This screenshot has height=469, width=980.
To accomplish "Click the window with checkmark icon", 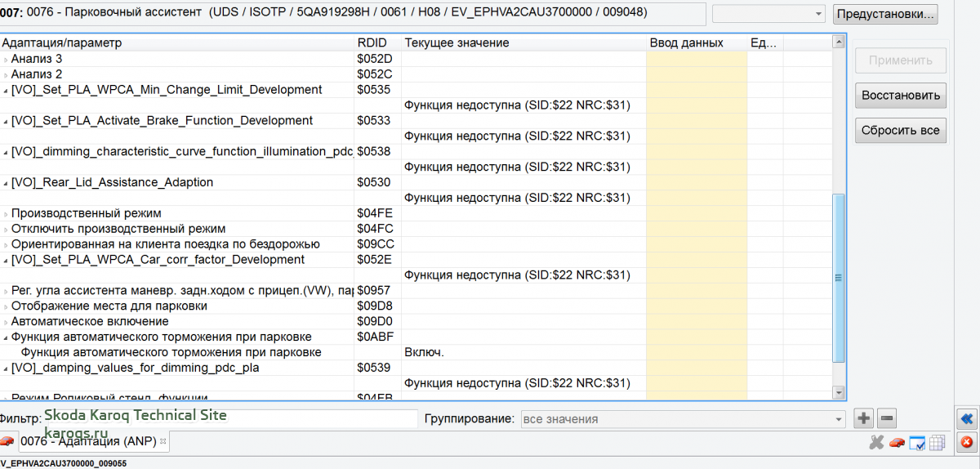I will (x=917, y=442).
